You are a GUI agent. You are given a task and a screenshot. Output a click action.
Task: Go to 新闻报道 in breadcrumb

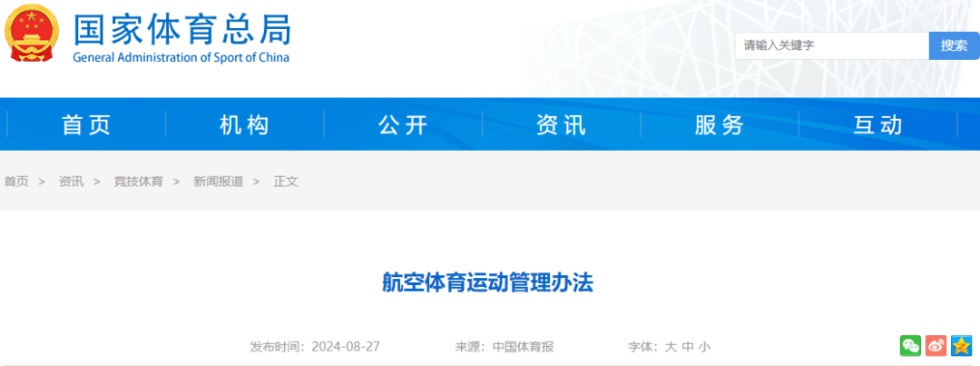(218, 182)
